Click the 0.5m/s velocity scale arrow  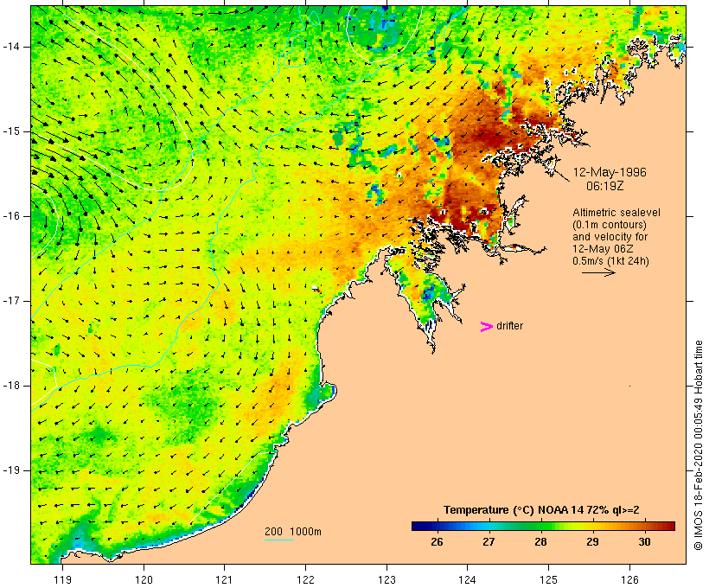pos(598,272)
